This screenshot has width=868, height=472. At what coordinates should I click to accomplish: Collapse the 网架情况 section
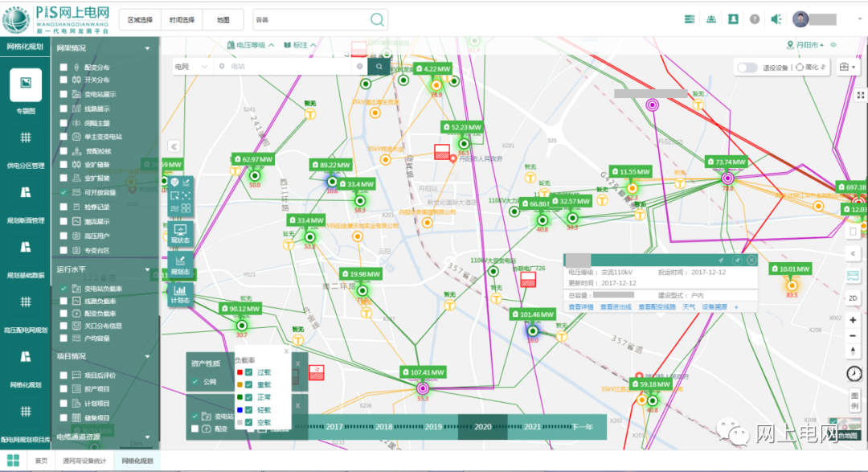(147, 48)
